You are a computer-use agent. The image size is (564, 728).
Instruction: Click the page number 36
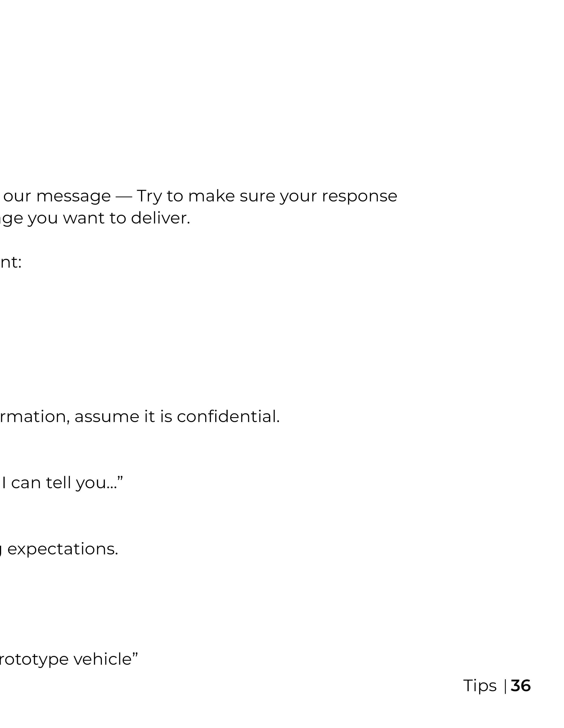(520, 685)
